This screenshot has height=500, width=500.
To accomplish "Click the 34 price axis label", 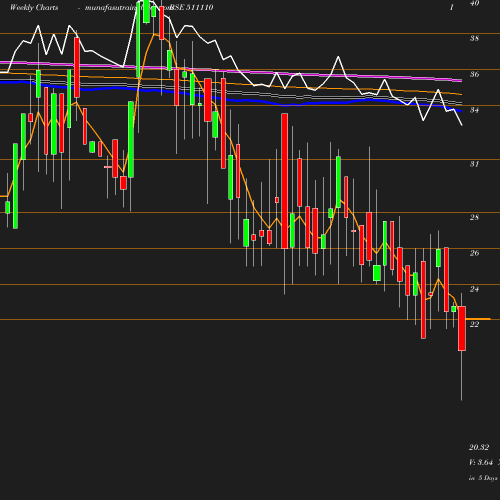I will pyautogui.click(x=474, y=110).
